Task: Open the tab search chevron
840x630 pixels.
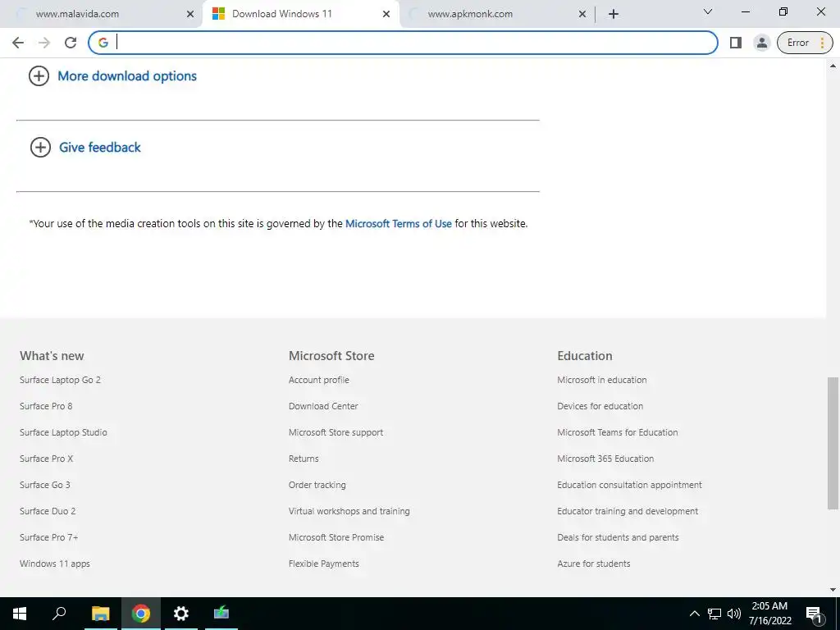Action: click(708, 11)
